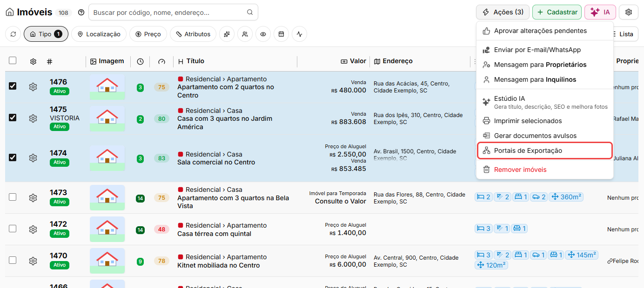Select Aprovar alterações pendentes

pyautogui.click(x=545, y=31)
